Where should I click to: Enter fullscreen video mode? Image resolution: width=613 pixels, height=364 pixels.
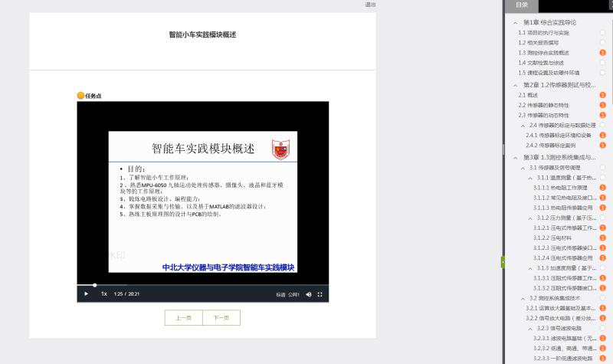pos(320,294)
